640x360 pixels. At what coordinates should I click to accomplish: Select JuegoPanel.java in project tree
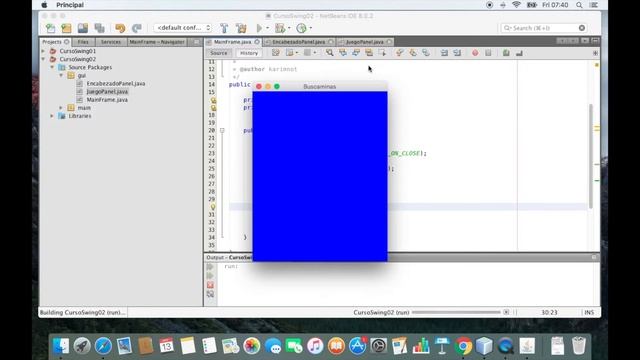pos(107,92)
